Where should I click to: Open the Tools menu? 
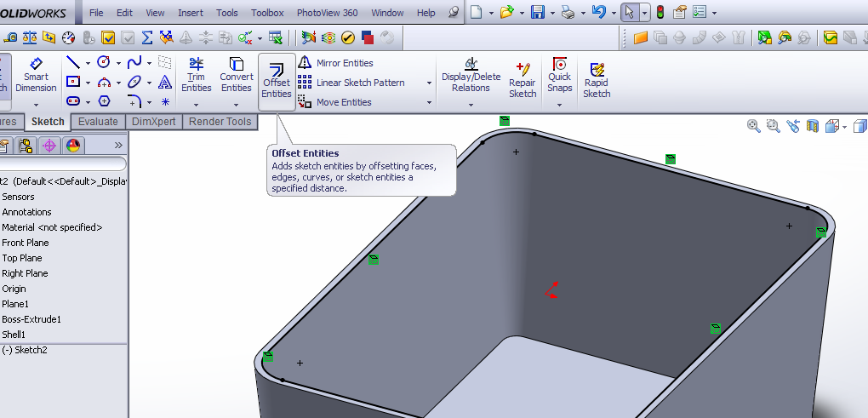pos(227,13)
